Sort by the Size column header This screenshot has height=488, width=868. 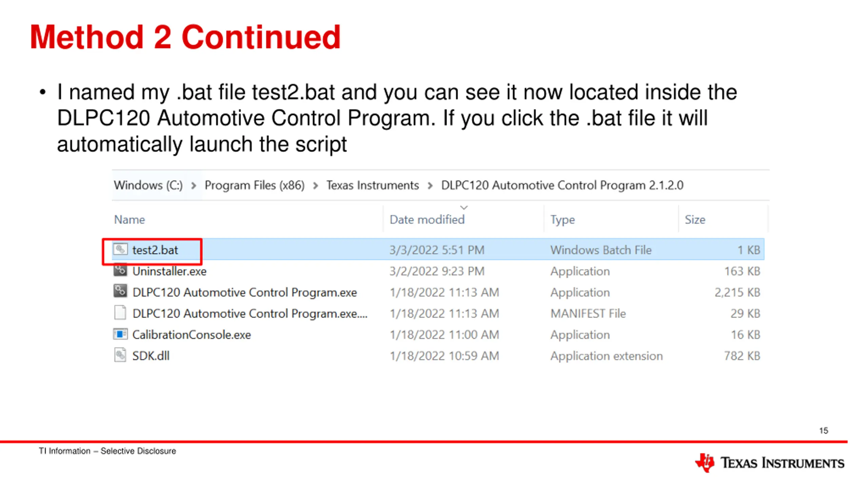695,220
